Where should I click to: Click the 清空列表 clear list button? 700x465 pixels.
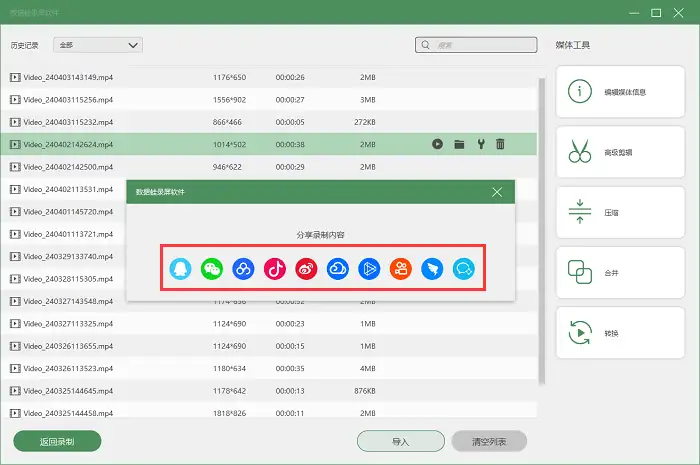click(x=489, y=441)
